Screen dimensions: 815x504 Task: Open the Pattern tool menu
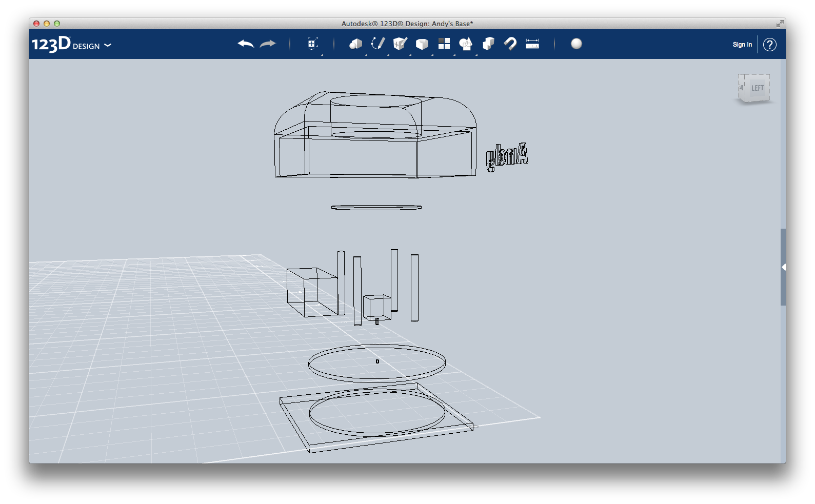444,44
